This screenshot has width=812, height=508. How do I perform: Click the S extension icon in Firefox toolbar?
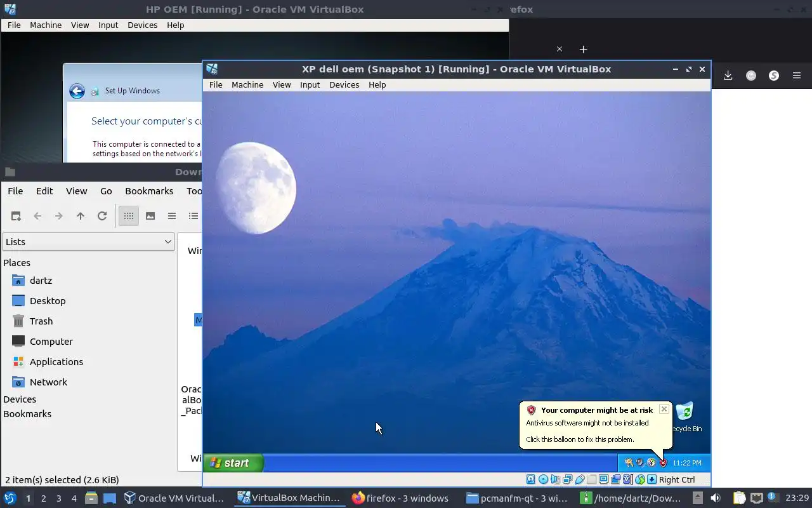tap(774, 76)
